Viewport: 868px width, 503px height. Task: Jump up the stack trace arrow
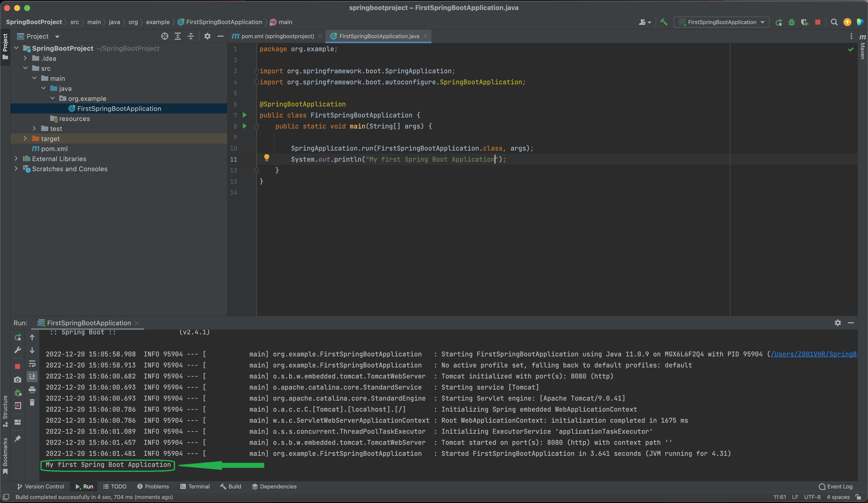point(32,337)
